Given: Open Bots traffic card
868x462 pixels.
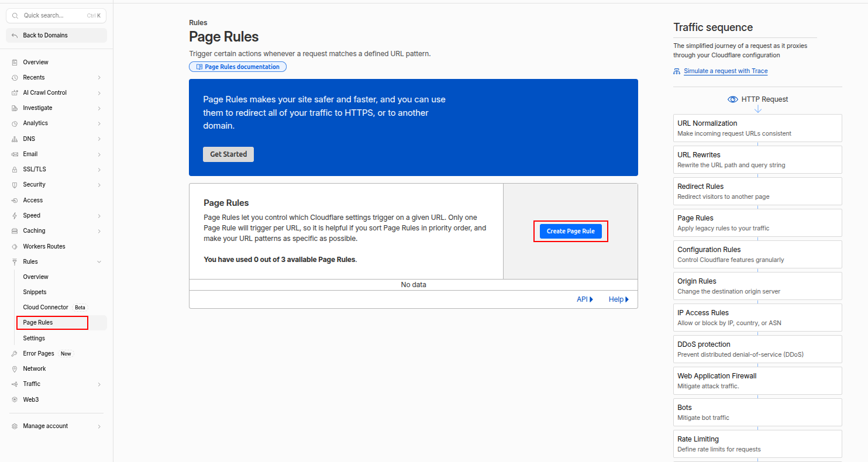Looking at the screenshot, I should click(757, 412).
